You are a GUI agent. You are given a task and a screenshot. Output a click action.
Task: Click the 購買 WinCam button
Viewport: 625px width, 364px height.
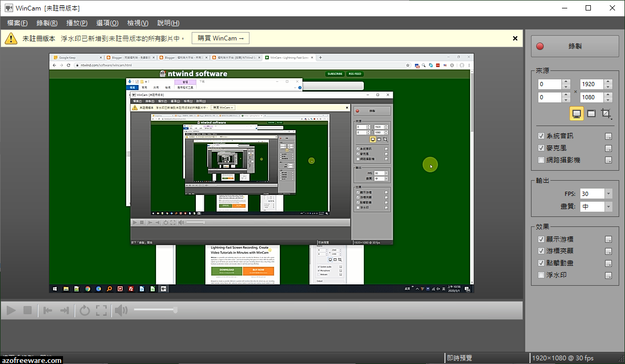coord(220,38)
